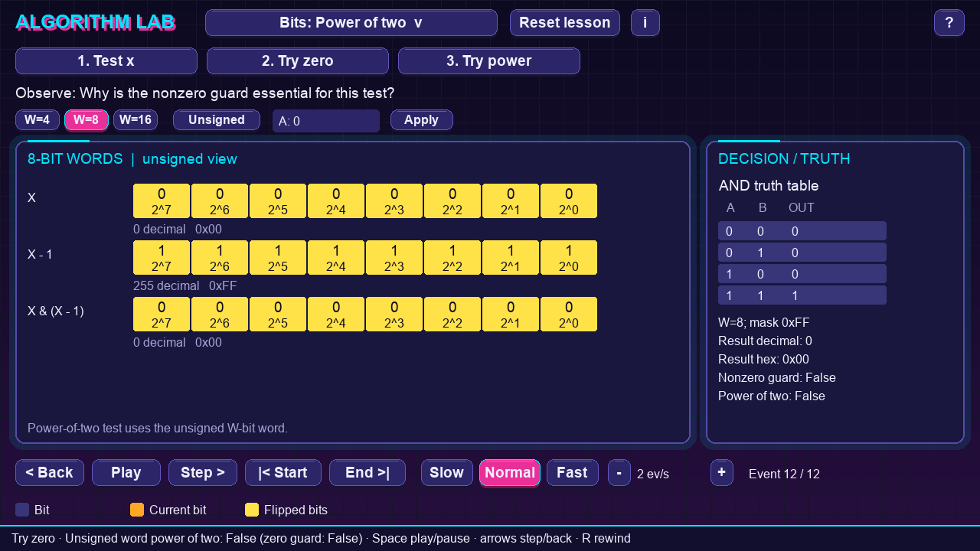
Task: Click the X row 2^7 bit cell
Action: [x=162, y=201]
